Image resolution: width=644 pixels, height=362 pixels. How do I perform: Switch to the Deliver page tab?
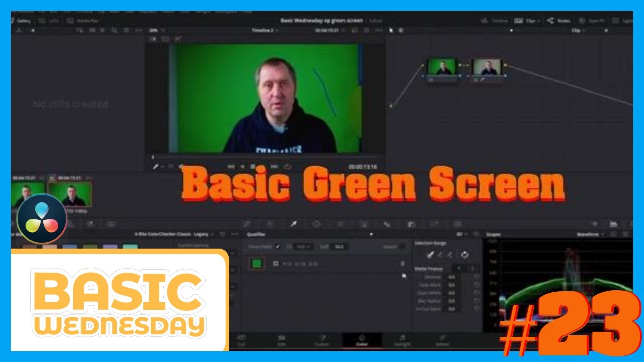[442, 340]
